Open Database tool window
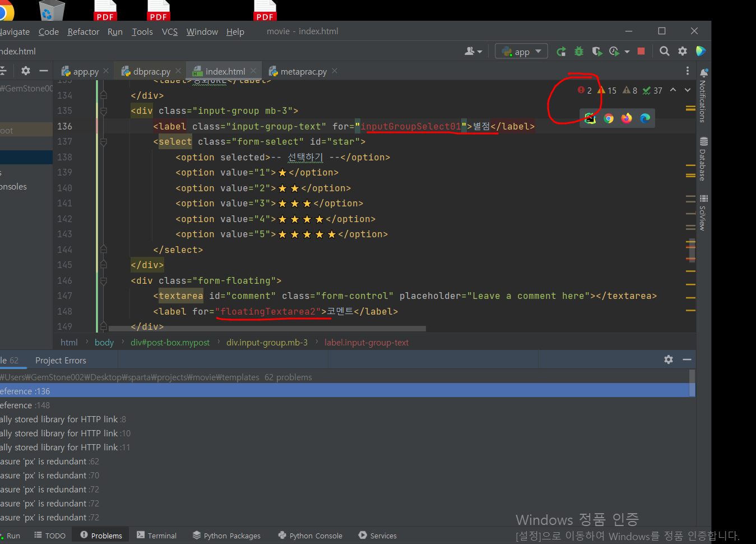 704,159
